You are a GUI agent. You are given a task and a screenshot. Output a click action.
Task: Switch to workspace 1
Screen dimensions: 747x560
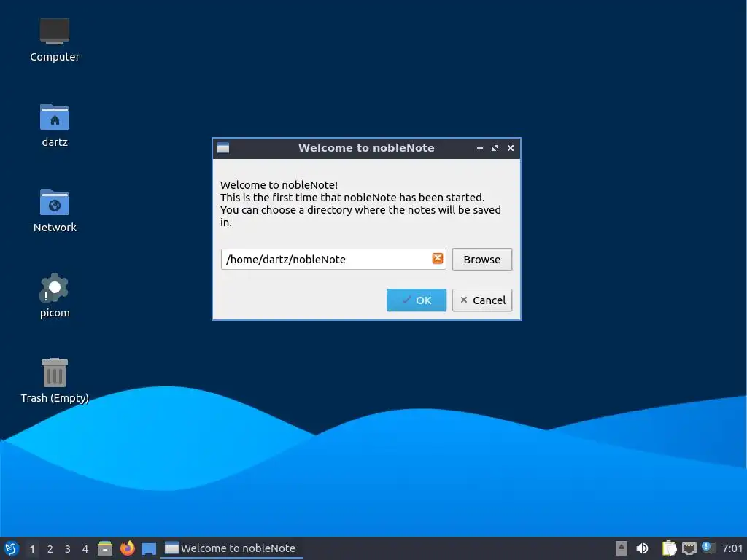(x=32, y=549)
